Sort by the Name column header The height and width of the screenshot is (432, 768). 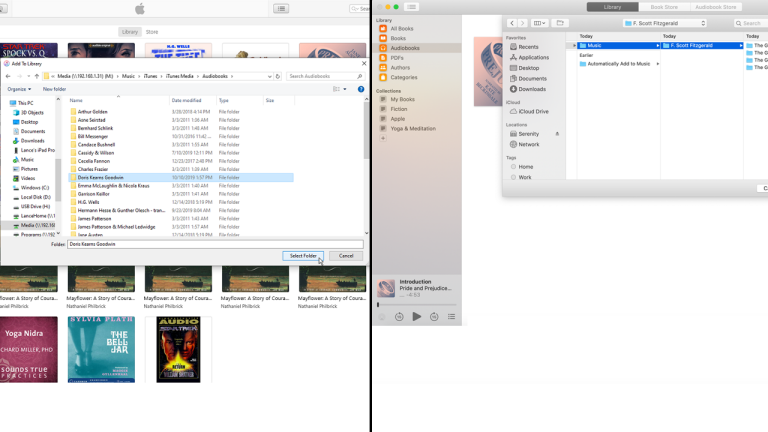click(76, 100)
